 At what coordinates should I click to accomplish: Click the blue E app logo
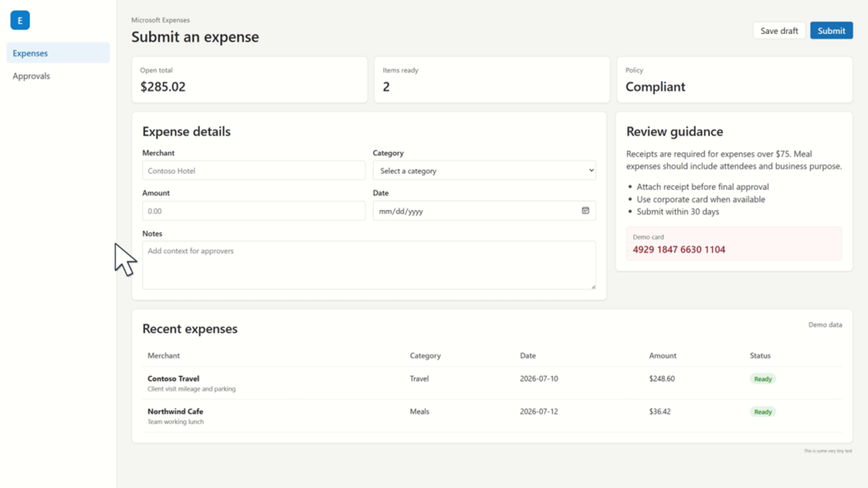point(20,20)
